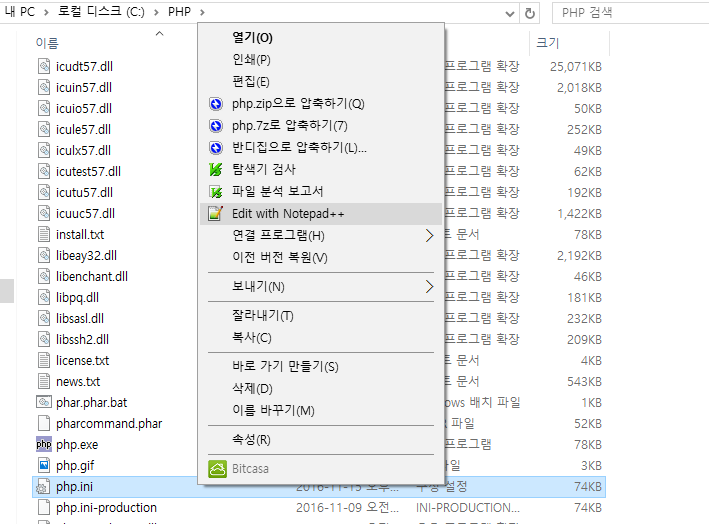Select file name libenchant.dll
Image resolution: width=709 pixels, height=524 pixels.
tap(92, 276)
